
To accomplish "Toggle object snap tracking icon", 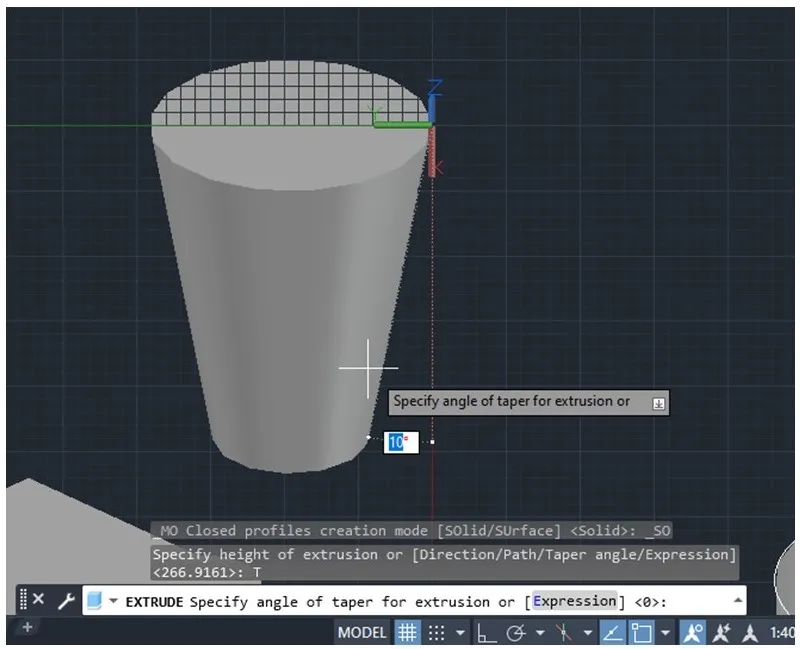I will 613,632.
